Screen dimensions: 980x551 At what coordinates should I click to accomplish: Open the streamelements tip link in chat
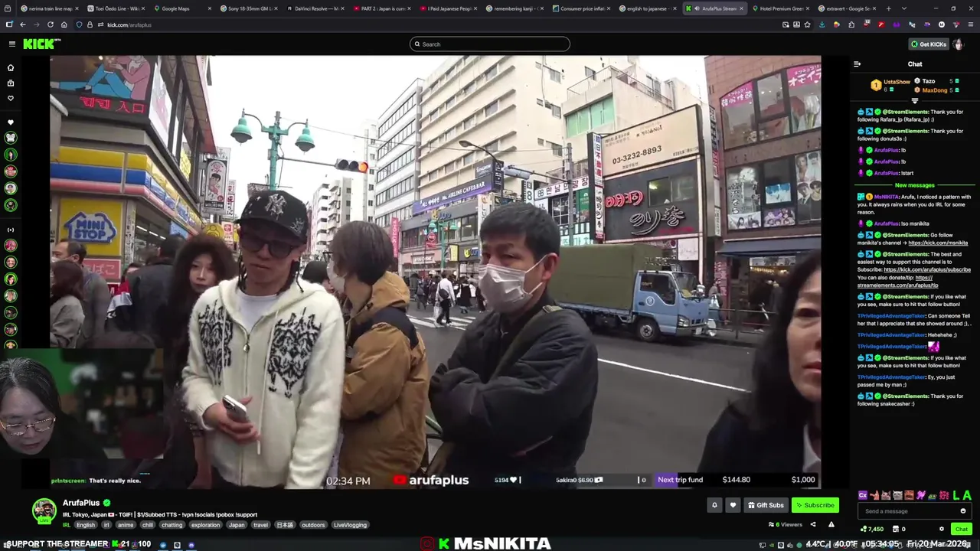pos(897,285)
